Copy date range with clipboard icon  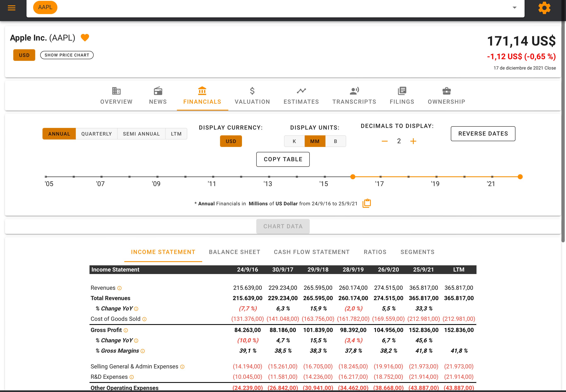(367, 203)
